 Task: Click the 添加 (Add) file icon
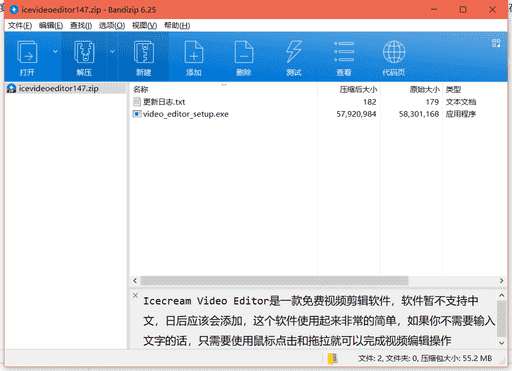click(x=194, y=52)
